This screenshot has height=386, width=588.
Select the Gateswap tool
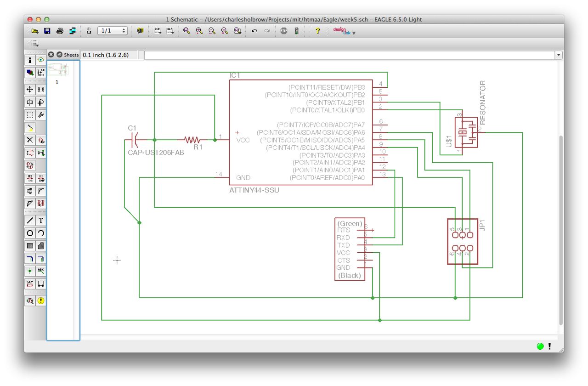click(x=30, y=165)
